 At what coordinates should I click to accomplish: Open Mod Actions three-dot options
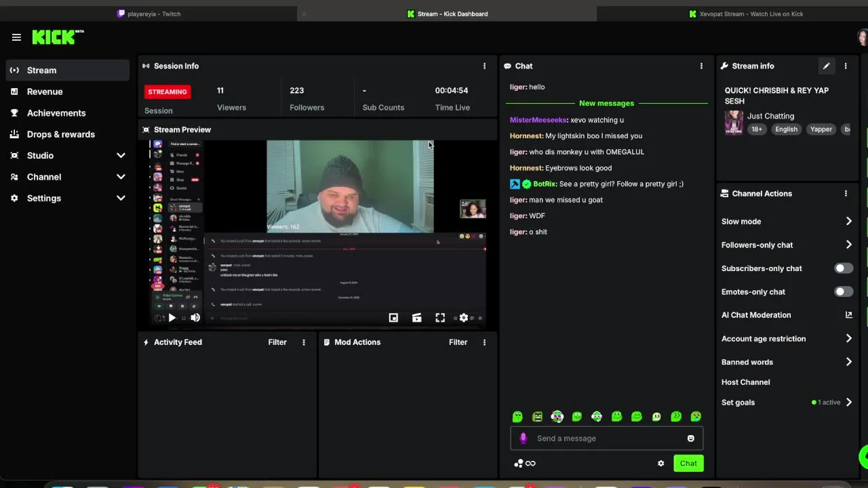[484, 342]
